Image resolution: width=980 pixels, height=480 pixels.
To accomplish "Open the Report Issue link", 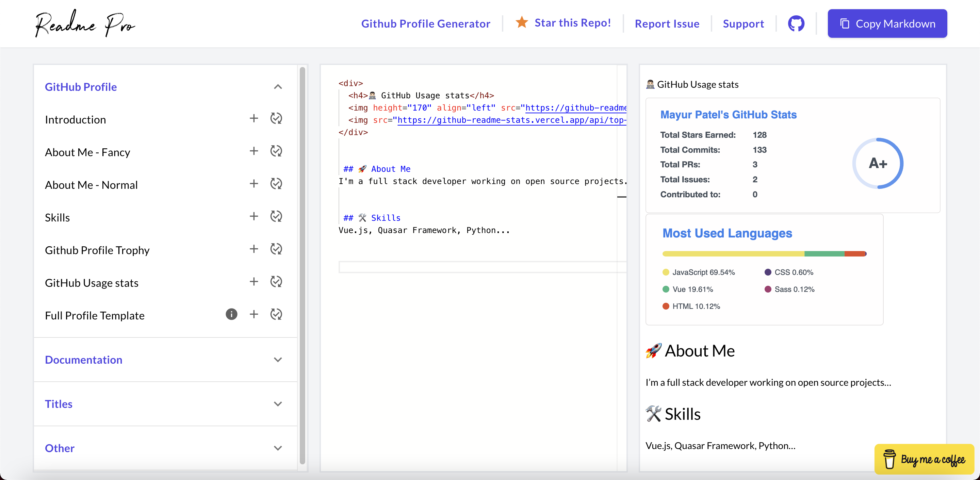I will coord(667,23).
